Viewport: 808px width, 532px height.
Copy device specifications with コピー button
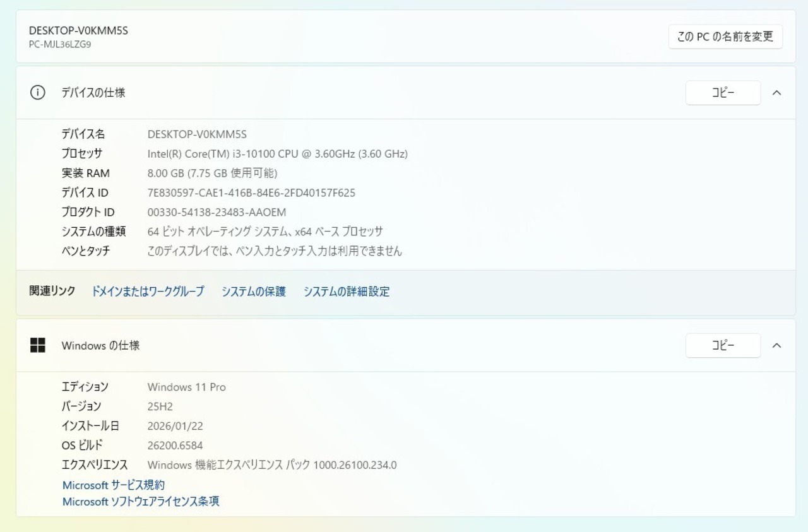(x=723, y=93)
